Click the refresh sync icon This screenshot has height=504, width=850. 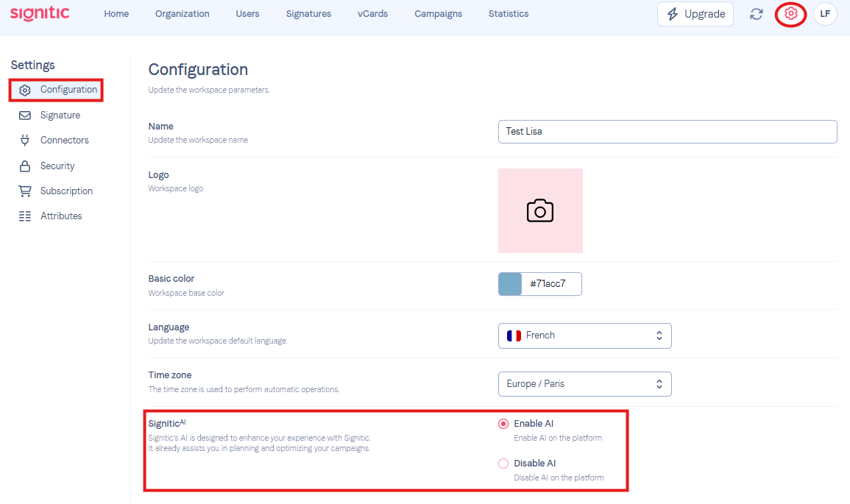[x=757, y=14]
